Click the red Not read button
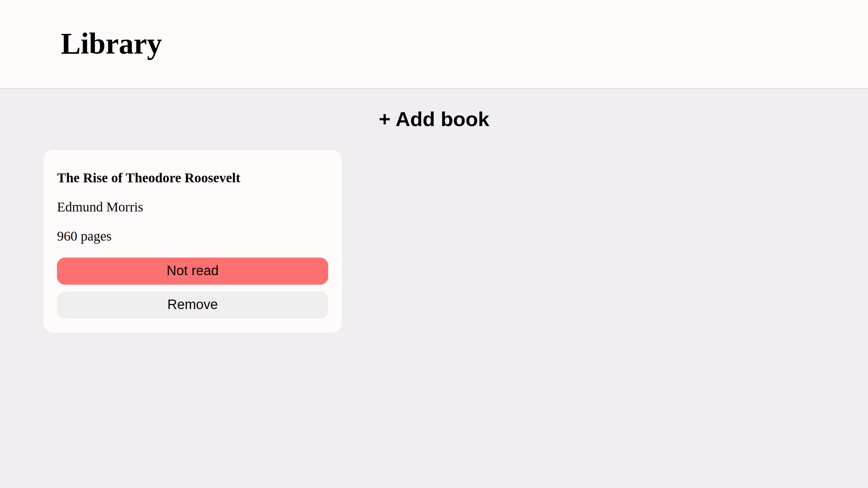This screenshot has width=868, height=488. click(x=193, y=271)
